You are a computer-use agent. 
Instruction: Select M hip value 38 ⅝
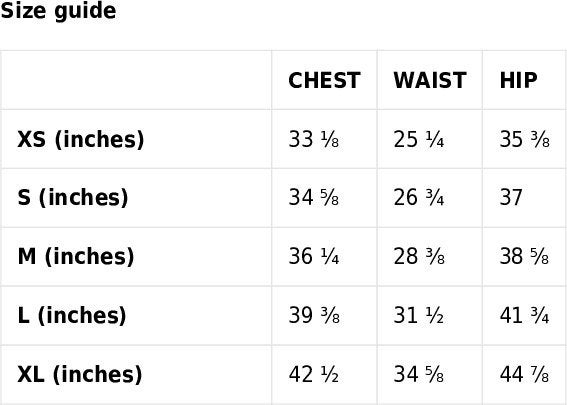[x=524, y=257]
